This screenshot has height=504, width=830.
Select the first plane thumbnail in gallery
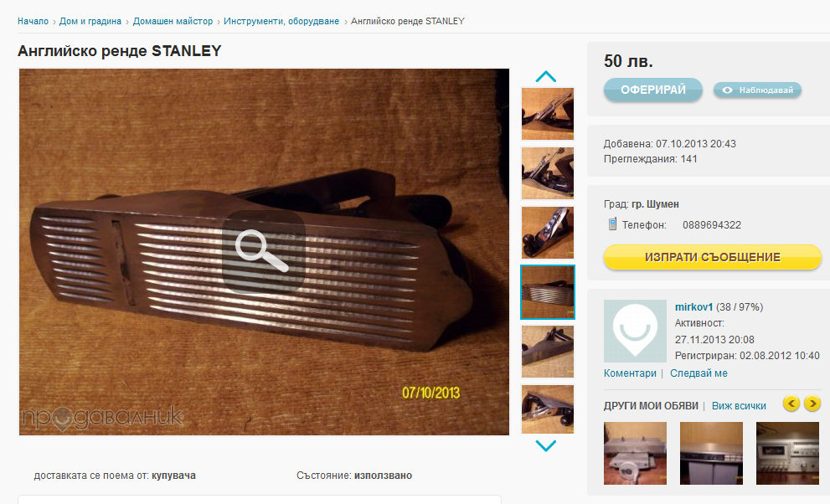(x=548, y=114)
